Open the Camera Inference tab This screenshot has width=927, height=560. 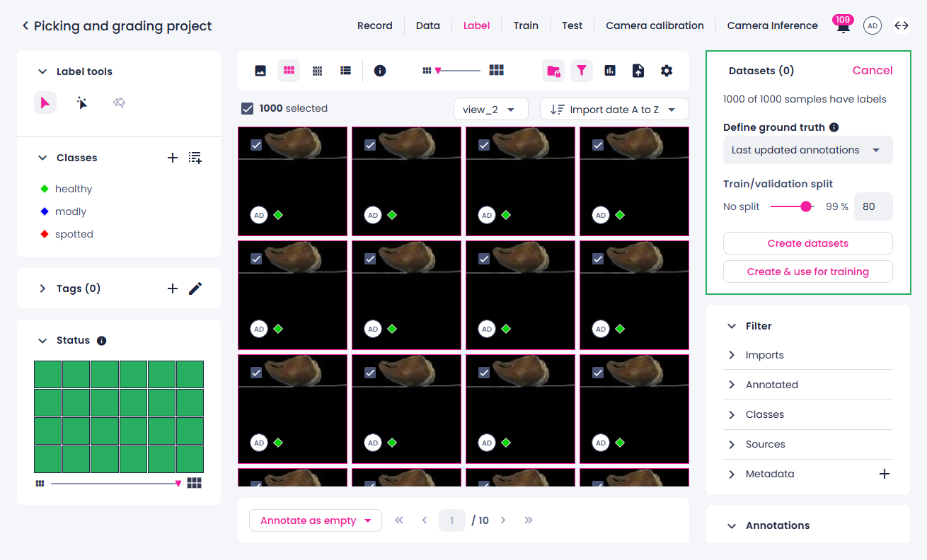click(x=773, y=25)
